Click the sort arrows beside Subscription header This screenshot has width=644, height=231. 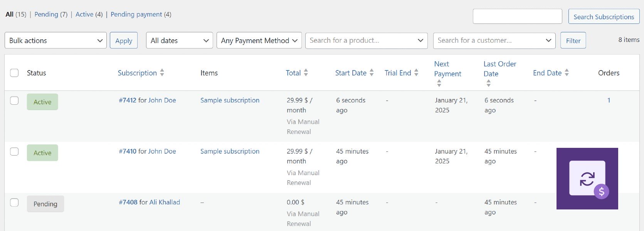(162, 72)
